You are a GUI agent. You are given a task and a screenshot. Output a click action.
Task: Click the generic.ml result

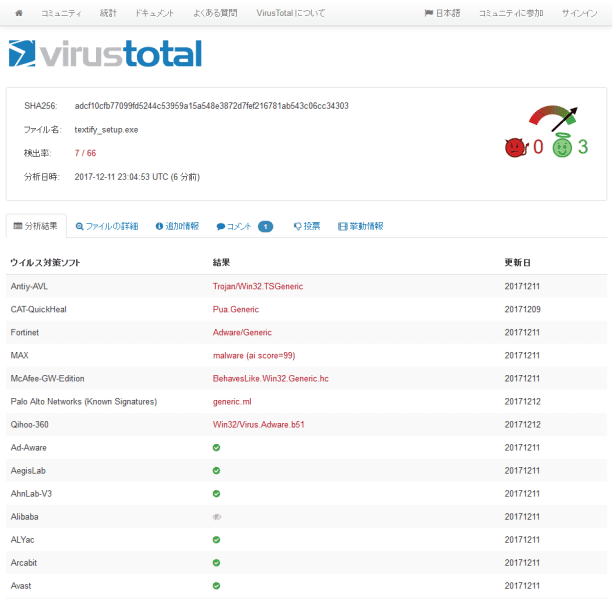232,402
